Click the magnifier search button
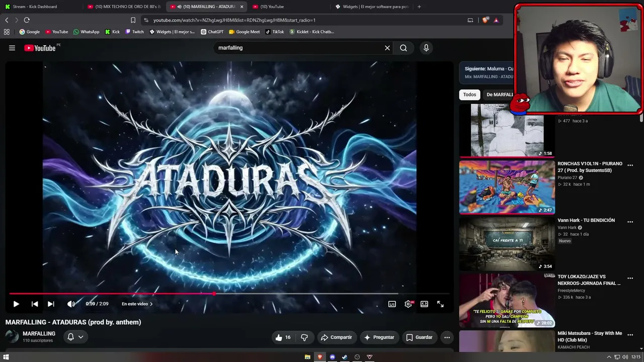 (x=404, y=48)
